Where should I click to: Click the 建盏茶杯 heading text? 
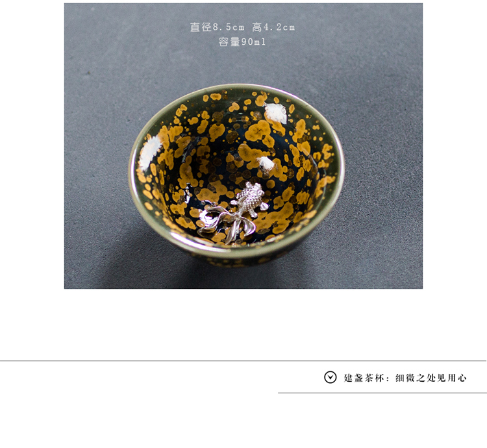point(364,378)
